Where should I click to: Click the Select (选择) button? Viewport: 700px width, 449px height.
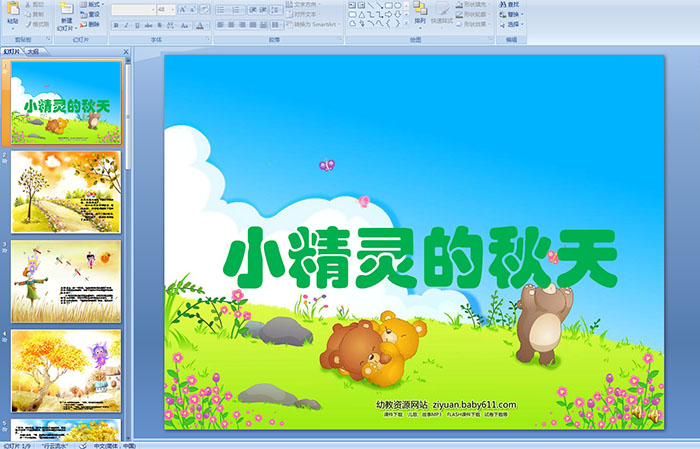(x=512, y=24)
